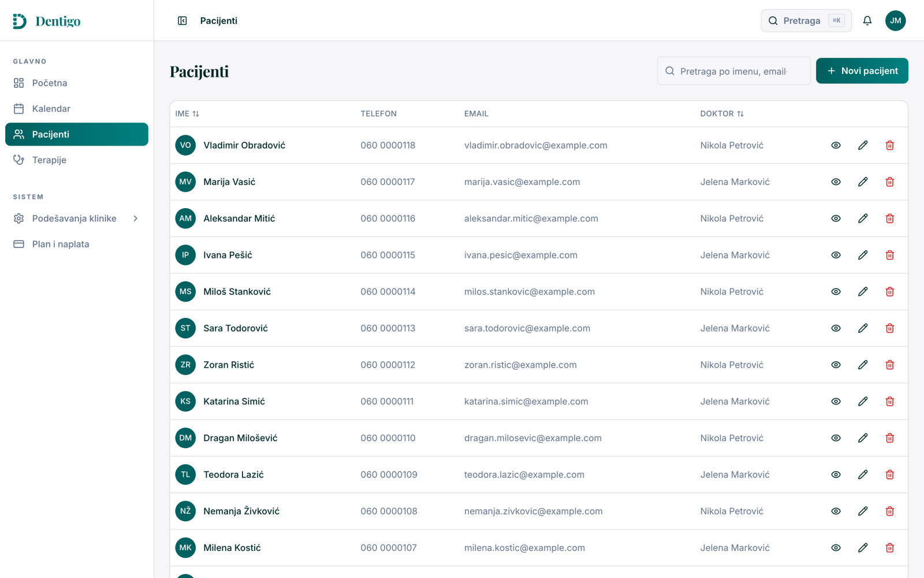Edit patient Marija Vasić
This screenshot has height=578, width=924.
click(x=863, y=182)
